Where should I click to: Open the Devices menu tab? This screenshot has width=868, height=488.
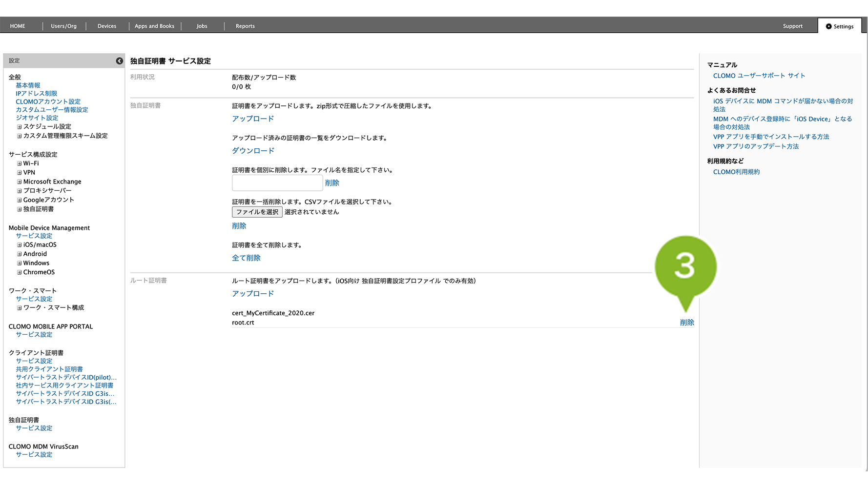[x=106, y=26]
